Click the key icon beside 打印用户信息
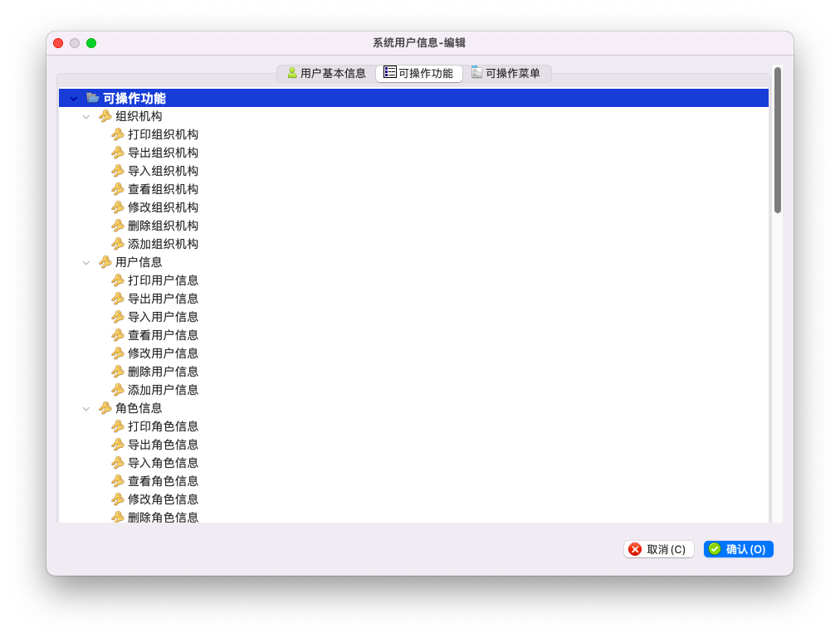Screen dimensions: 840x637 coord(118,280)
